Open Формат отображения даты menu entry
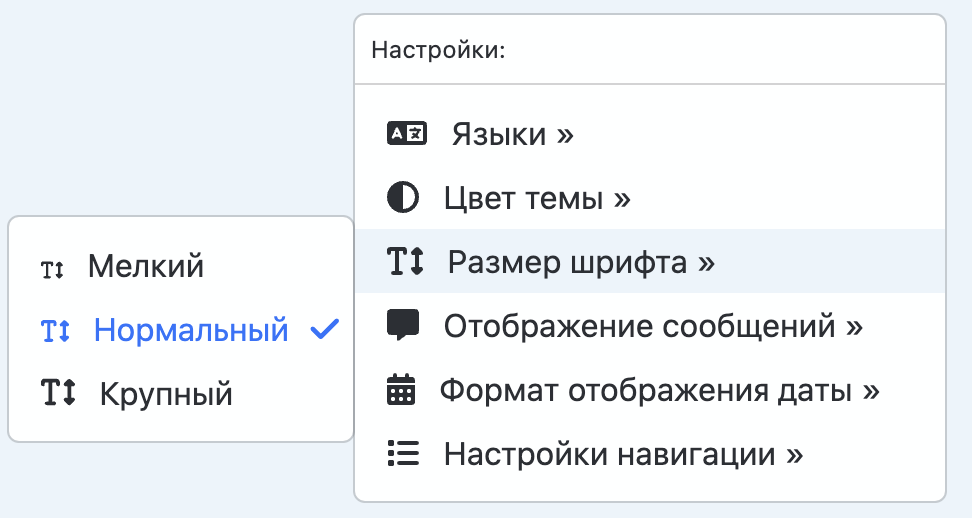 click(x=659, y=390)
